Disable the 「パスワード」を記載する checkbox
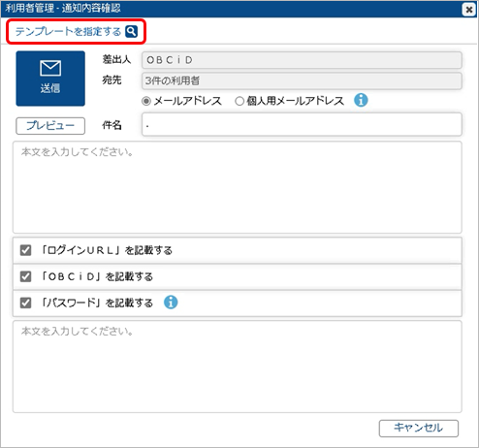Viewport: 479px width, 448px height. tap(25, 303)
